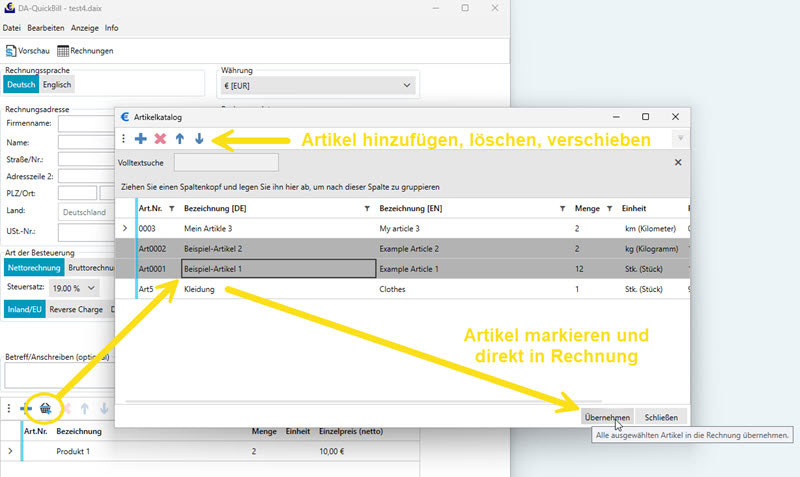Screen dimensions: 800x477
Task: Expand the row for article 0003
Action: click(125, 228)
